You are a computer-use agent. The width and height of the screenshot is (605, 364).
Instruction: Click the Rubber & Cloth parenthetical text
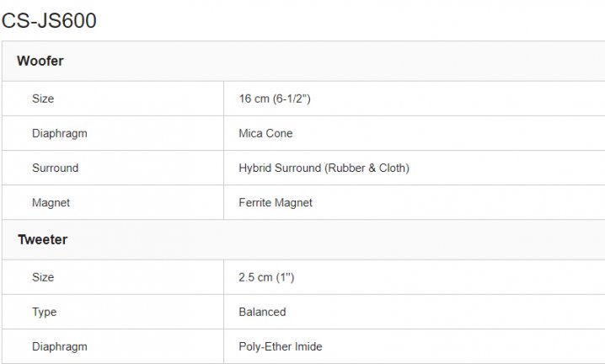click(367, 168)
